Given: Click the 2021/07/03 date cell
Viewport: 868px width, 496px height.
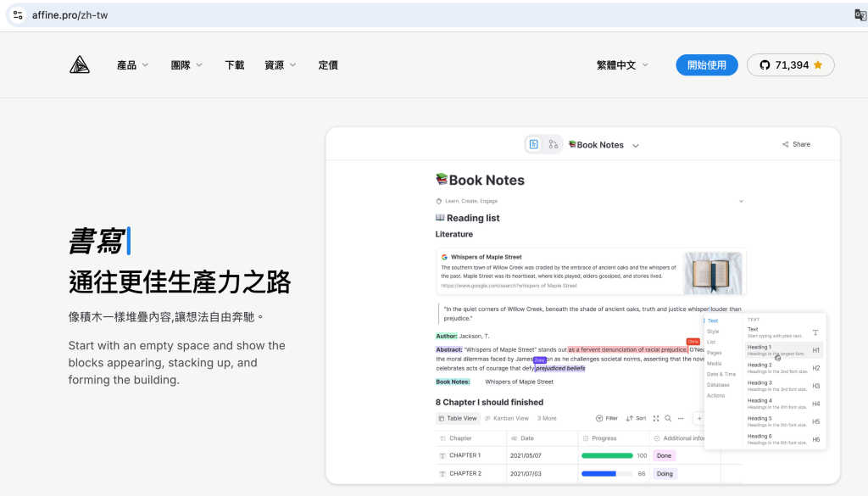Looking at the screenshot, I should 542,474.
